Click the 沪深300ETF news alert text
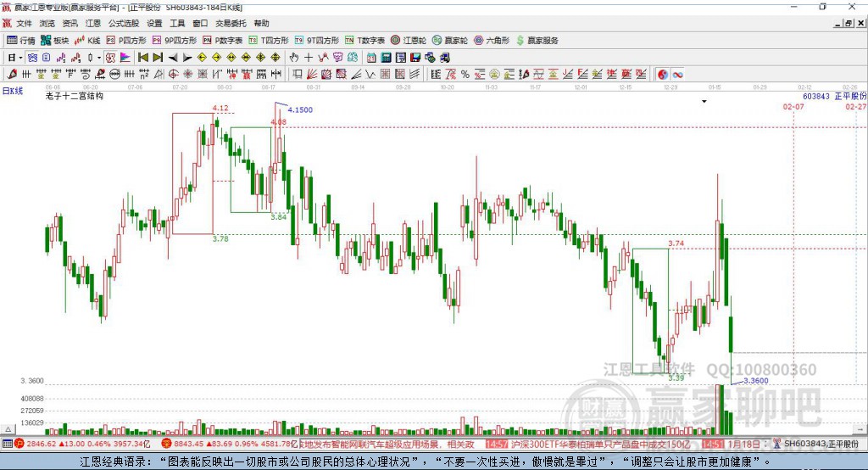868x470 pixels. [601, 444]
